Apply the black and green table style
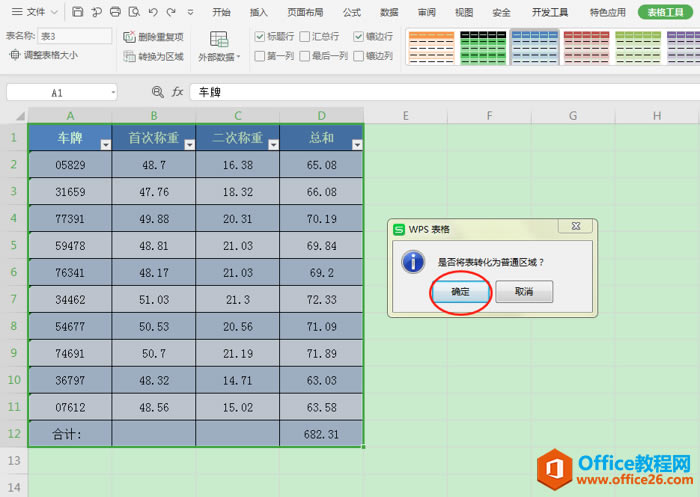700x497 pixels. click(x=483, y=47)
